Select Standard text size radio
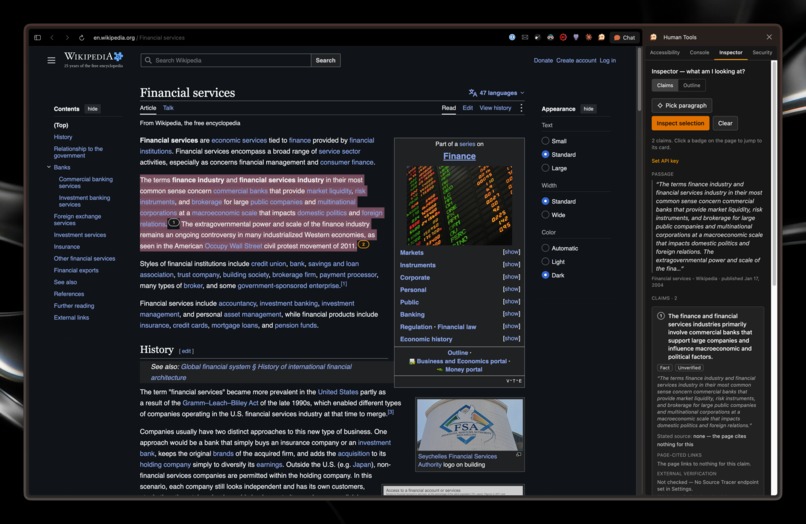Screen dimensions: 806x524 pos(545,154)
